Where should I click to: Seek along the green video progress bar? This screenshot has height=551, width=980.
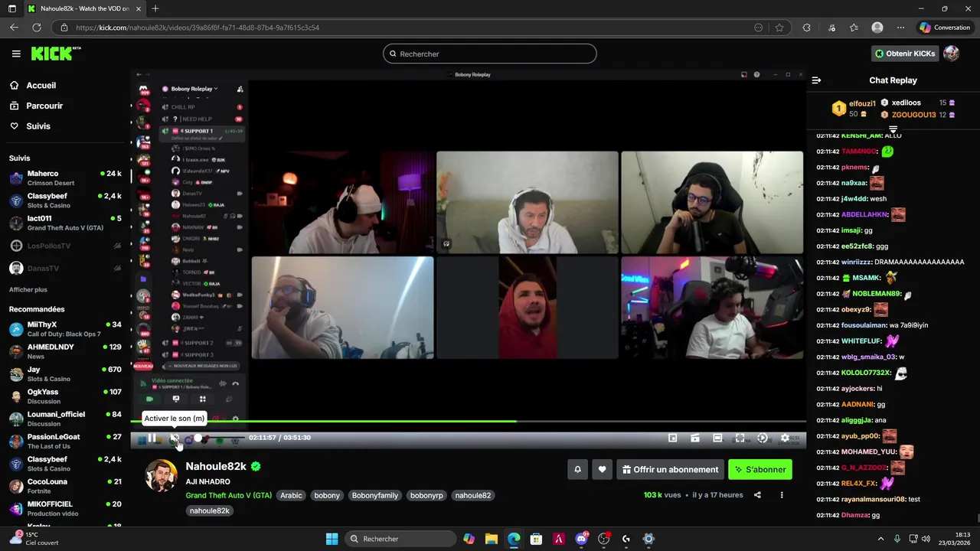point(468,421)
